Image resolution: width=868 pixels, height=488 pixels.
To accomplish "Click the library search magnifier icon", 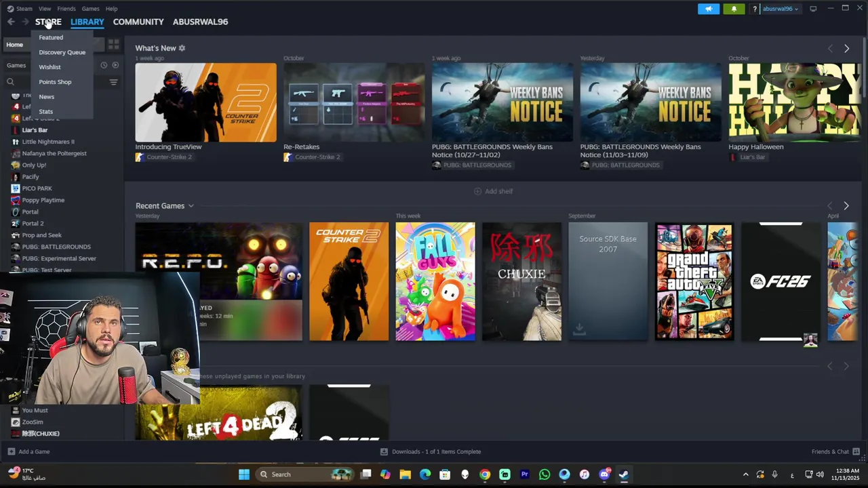I will coord(10,82).
